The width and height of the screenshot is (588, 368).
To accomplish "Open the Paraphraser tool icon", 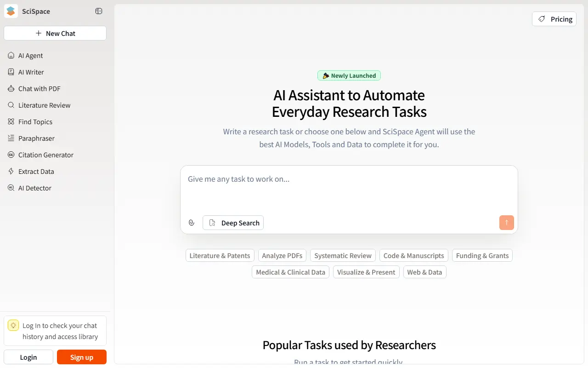I will coord(11,138).
